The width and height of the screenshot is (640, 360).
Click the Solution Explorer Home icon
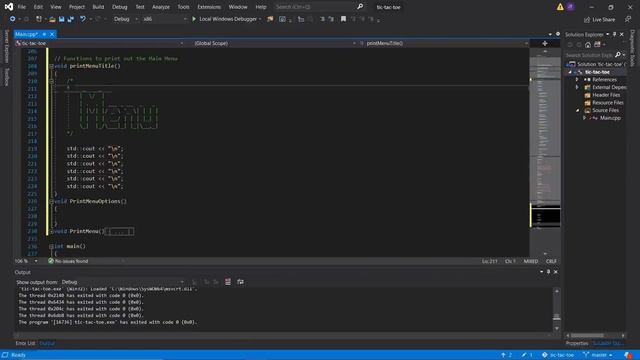pyautogui.click(x=588, y=44)
